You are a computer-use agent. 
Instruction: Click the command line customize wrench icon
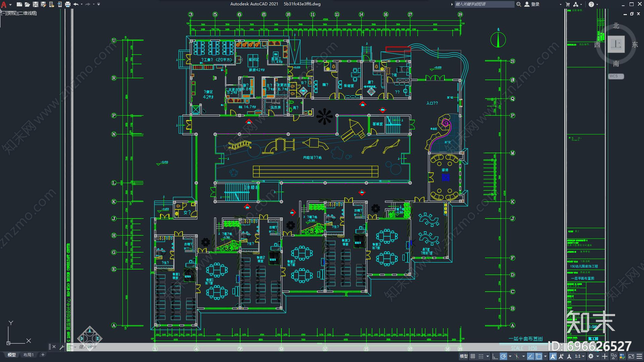[x=62, y=347]
